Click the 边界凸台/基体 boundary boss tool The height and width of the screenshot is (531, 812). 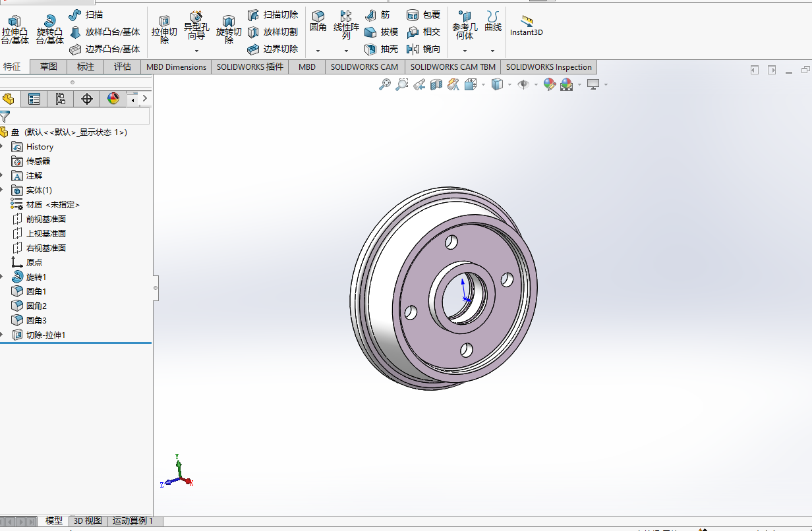coord(105,49)
